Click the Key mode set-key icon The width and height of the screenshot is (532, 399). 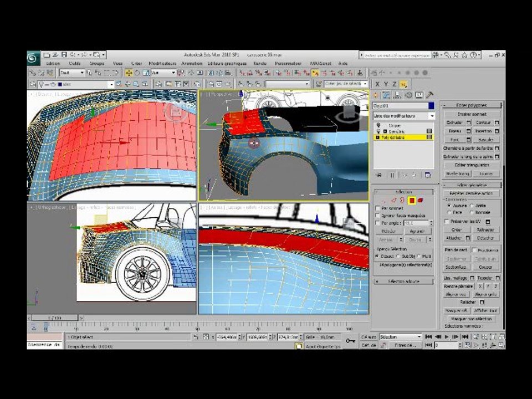(350, 341)
